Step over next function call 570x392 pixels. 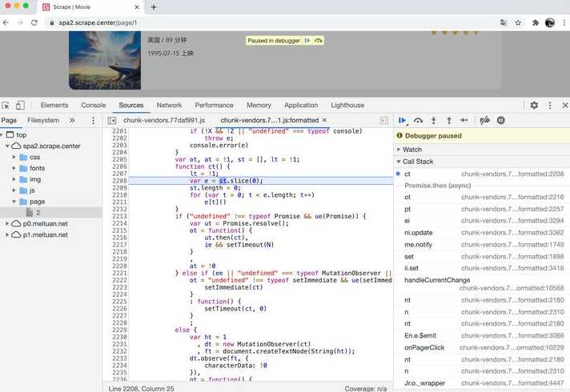[418, 121]
